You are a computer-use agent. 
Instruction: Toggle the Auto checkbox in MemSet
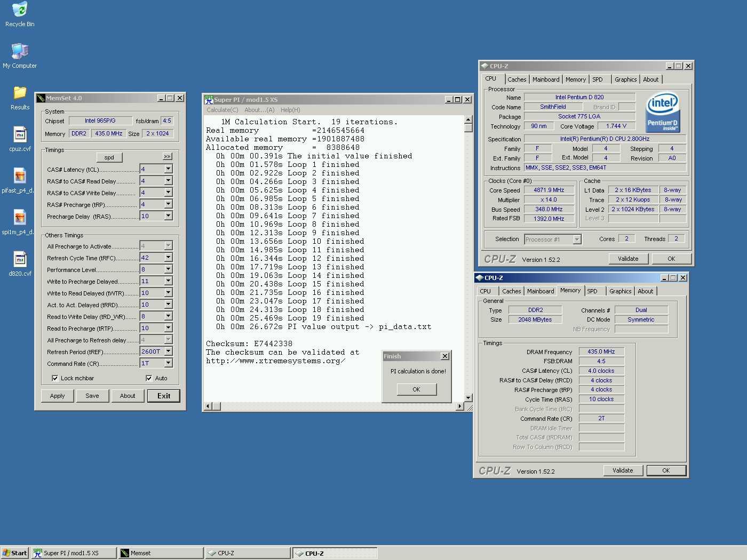(149, 378)
